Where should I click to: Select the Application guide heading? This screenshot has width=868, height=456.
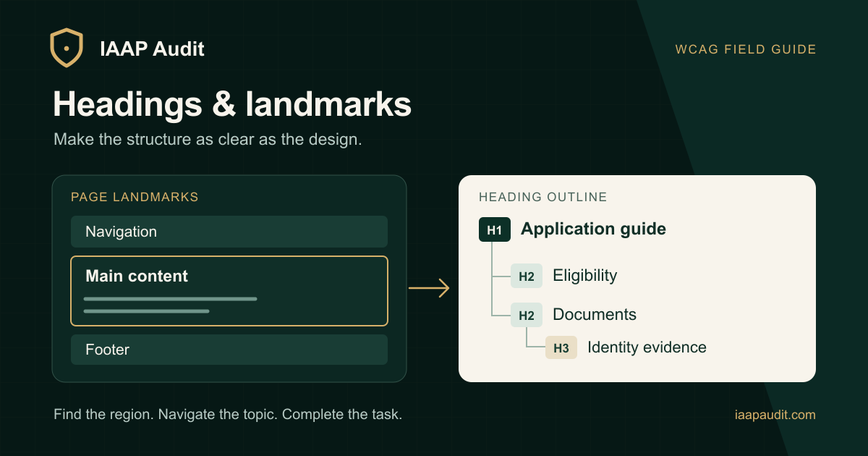pyautogui.click(x=593, y=229)
